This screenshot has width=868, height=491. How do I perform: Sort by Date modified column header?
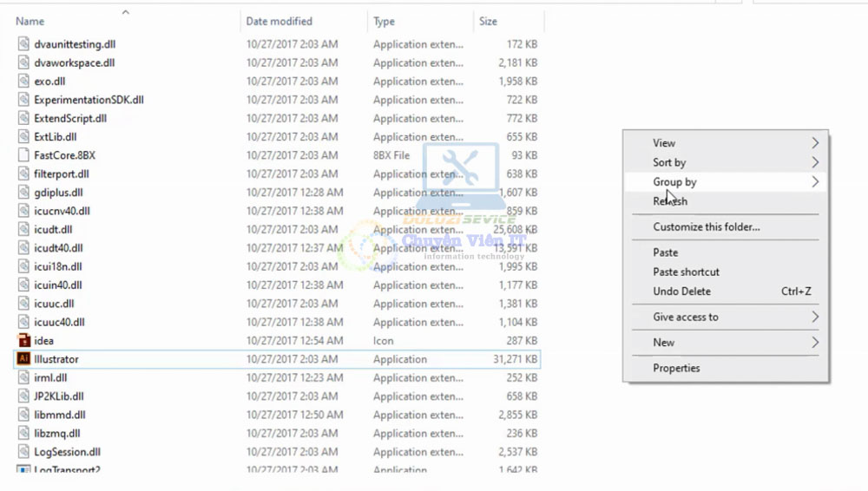pyautogui.click(x=279, y=22)
